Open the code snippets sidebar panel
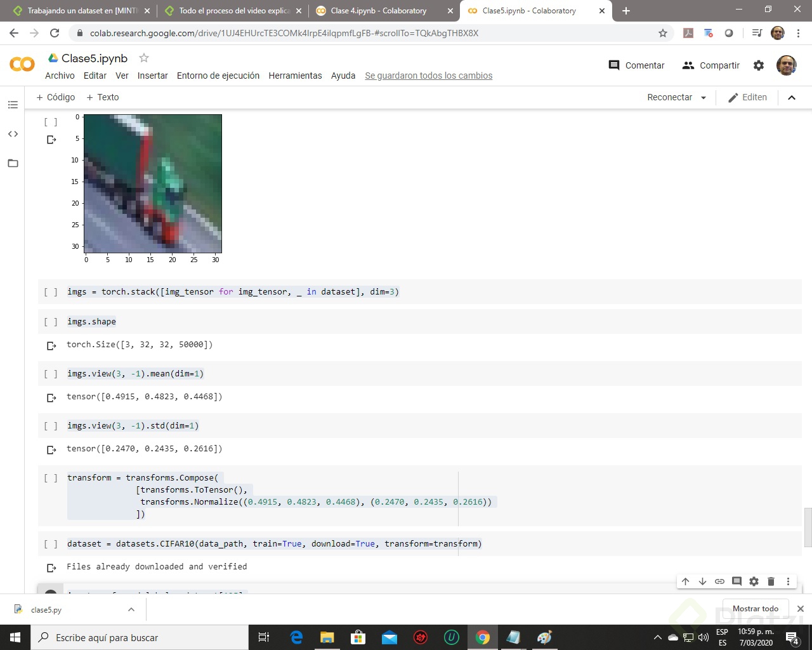Screen dimensions: 812x650 (13, 134)
